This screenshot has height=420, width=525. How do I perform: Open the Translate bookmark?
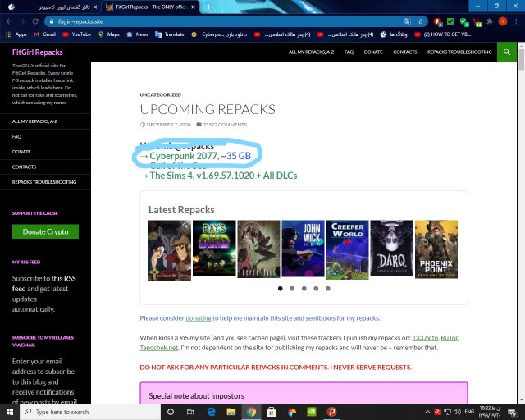[170, 34]
